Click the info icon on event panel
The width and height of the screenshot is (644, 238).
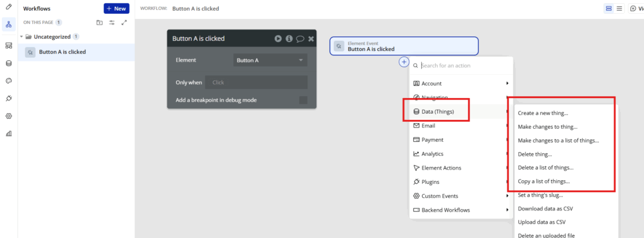pos(289,38)
